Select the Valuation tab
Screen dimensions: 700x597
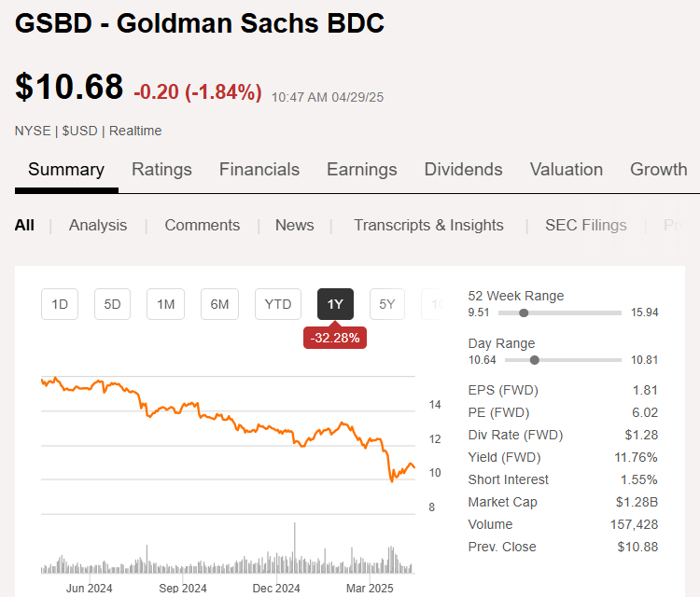point(567,170)
